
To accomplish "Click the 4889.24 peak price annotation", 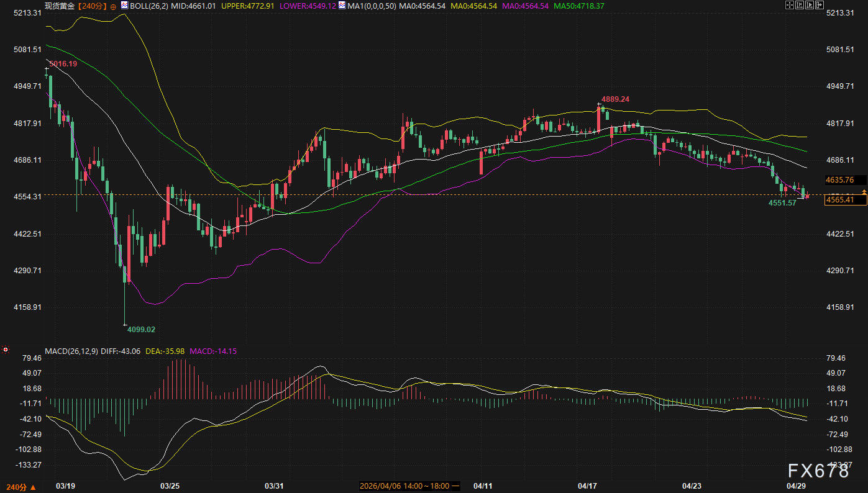I will [x=616, y=99].
